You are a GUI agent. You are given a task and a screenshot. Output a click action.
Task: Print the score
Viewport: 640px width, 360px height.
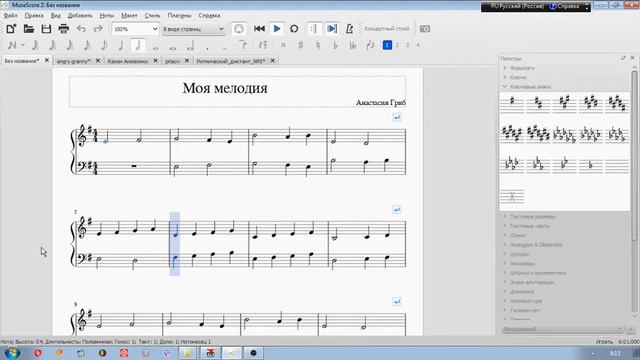[64, 29]
